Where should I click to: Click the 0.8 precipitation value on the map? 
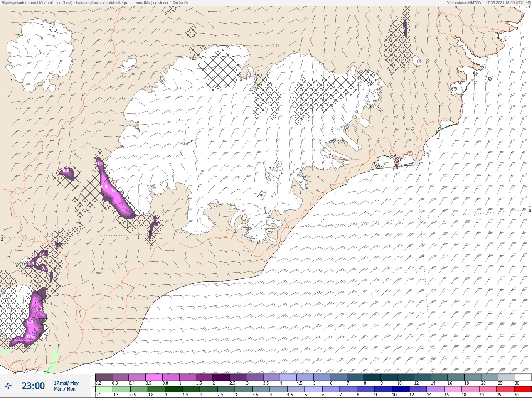[30, 322]
